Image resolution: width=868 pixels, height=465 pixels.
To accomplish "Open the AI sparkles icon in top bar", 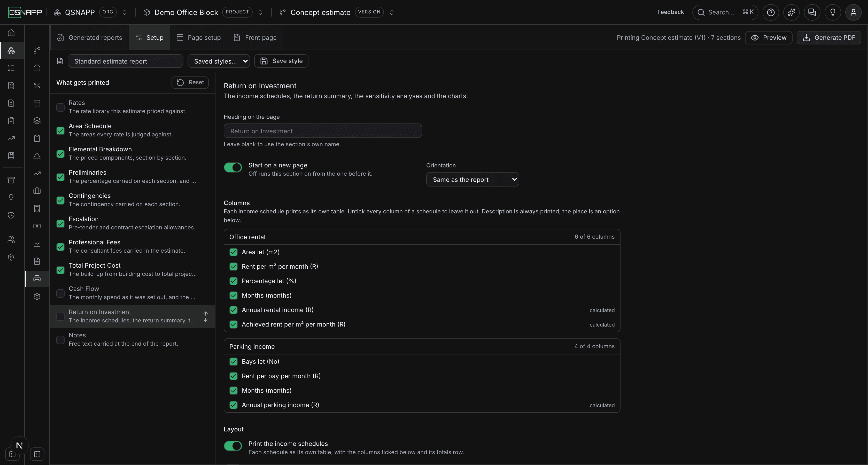I will [x=792, y=12].
